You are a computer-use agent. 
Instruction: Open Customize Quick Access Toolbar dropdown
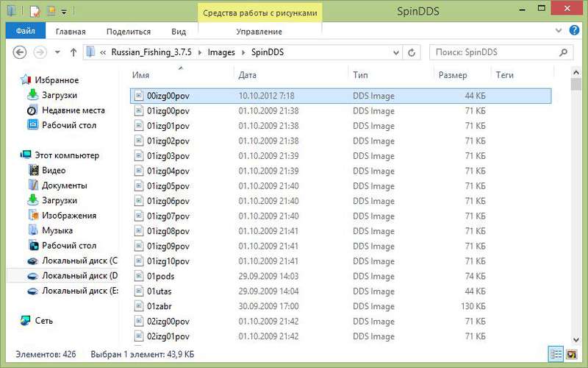(x=64, y=13)
